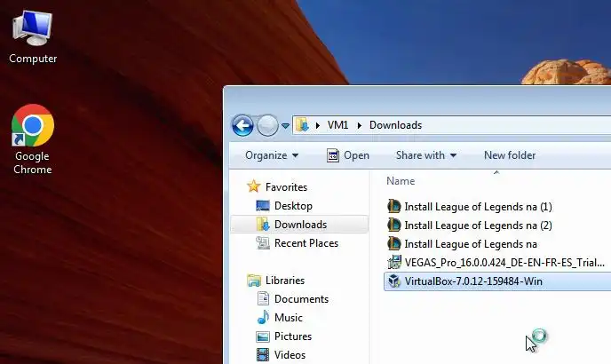Screen dimensions: 611x364
Task: Select the Google Chrome desktop shortcut
Action: coord(33,139)
